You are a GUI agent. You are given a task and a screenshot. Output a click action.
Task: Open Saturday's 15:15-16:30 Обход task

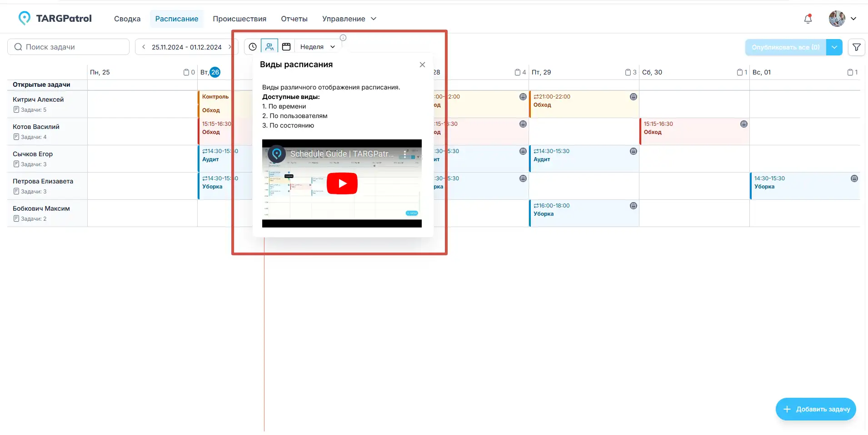694,131
